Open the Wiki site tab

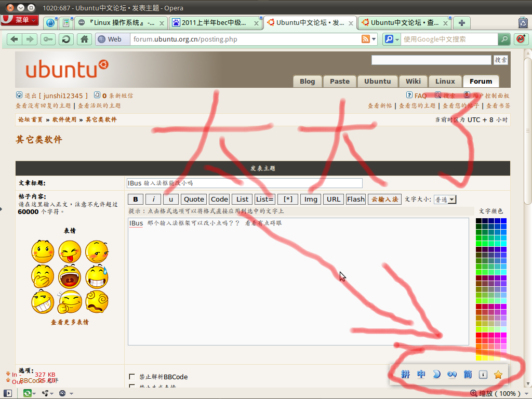coord(413,82)
